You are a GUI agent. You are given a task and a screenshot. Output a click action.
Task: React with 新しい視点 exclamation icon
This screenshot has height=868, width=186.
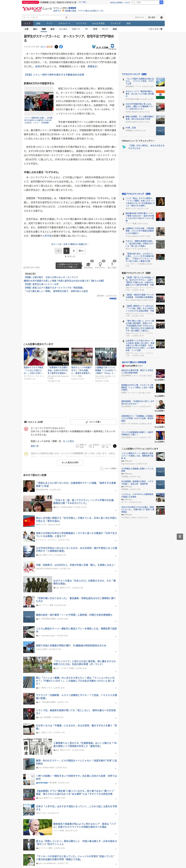[x=112, y=264]
